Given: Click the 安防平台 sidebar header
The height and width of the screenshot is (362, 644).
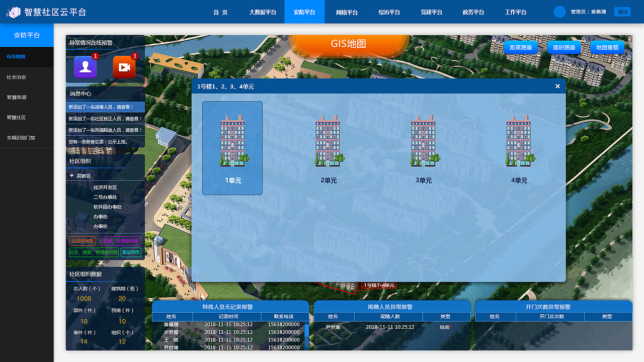Looking at the screenshot, I should pos(27,35).
